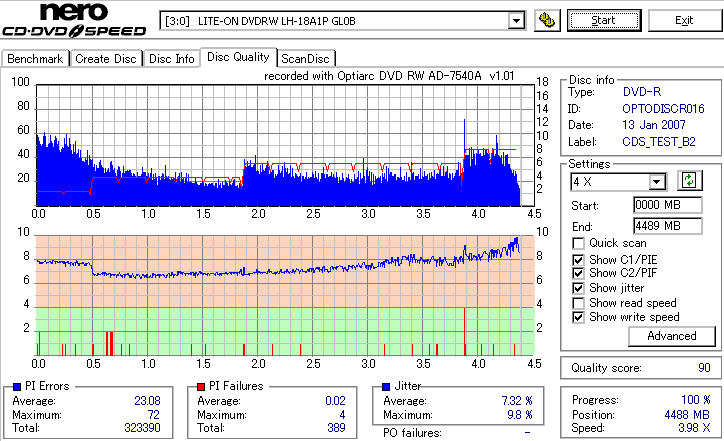
Task: Click the disc ID OPTODISCR016
Action: (x=663, y=109)
